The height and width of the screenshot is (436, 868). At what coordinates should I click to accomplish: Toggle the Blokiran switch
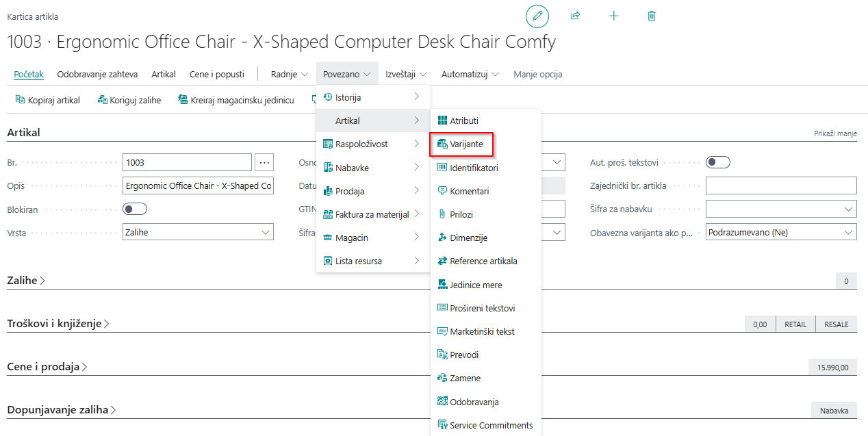pos(134,209)
